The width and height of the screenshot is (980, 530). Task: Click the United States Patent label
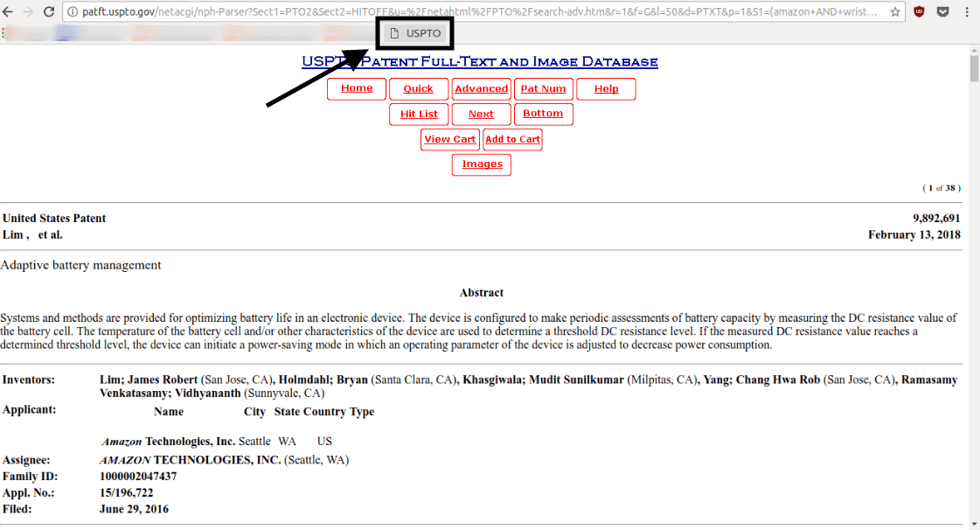click(x=54, y=218)
